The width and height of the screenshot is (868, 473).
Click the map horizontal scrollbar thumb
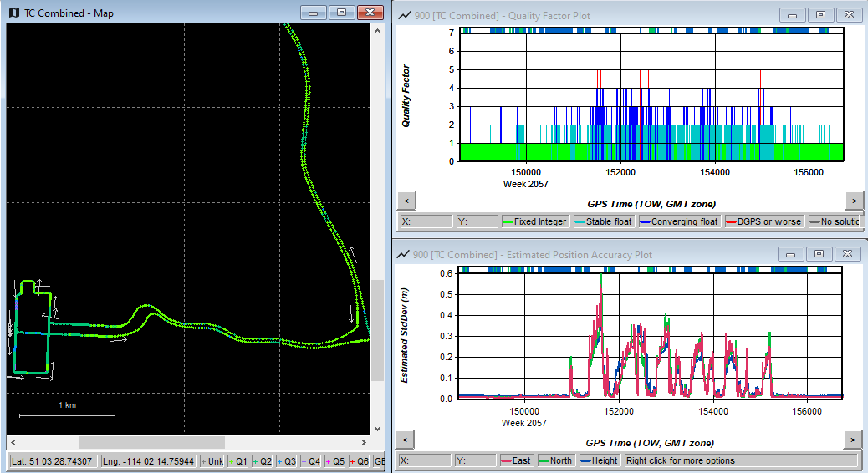click(x=151, y=442)
